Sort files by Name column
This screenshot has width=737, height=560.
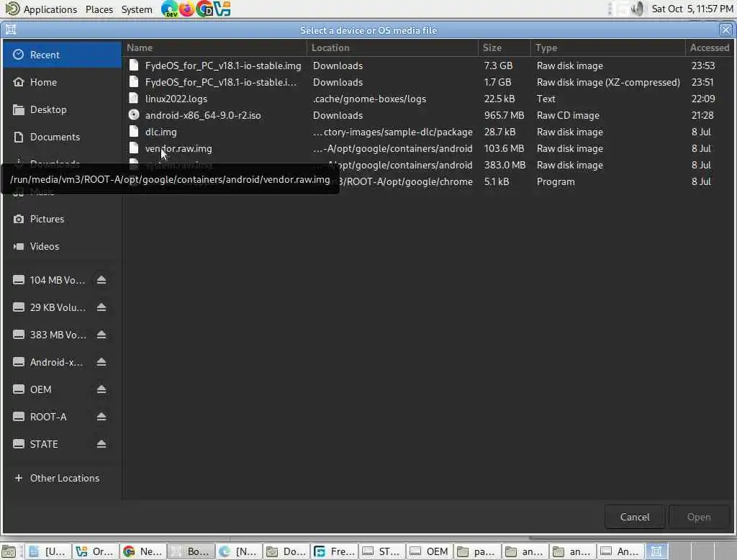[x=214, y=48]
